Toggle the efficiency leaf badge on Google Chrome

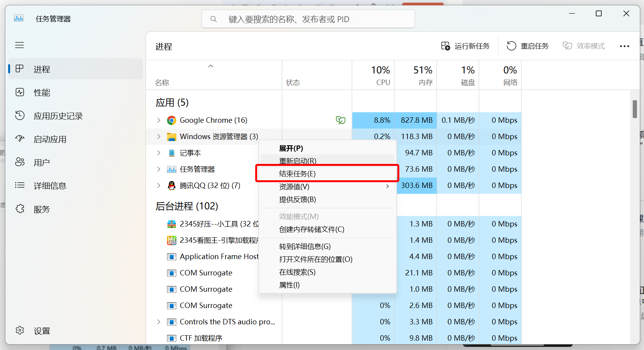(x=341, y=120)
